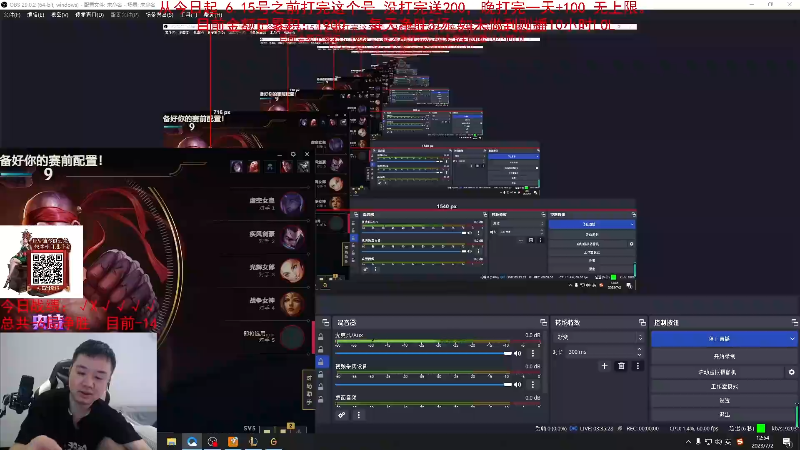Screen dimensions: 800x450
Task: Open the 视图(V) menu
Action: 60,15
